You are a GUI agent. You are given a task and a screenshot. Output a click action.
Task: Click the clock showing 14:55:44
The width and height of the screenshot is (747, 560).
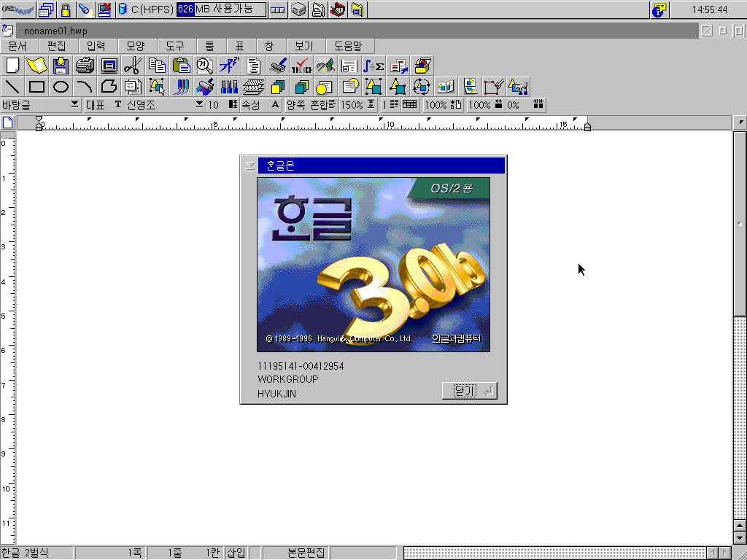(x=709, y=9)
